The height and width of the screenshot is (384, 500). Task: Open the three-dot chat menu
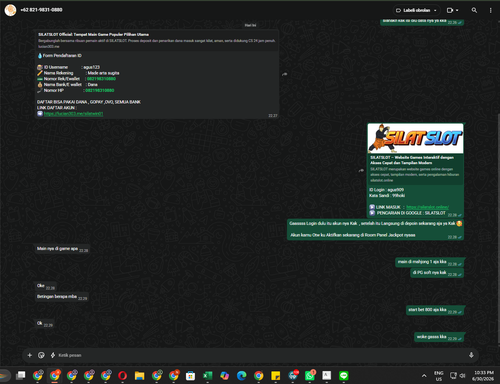pyautogui.click(x=490, y=10)
